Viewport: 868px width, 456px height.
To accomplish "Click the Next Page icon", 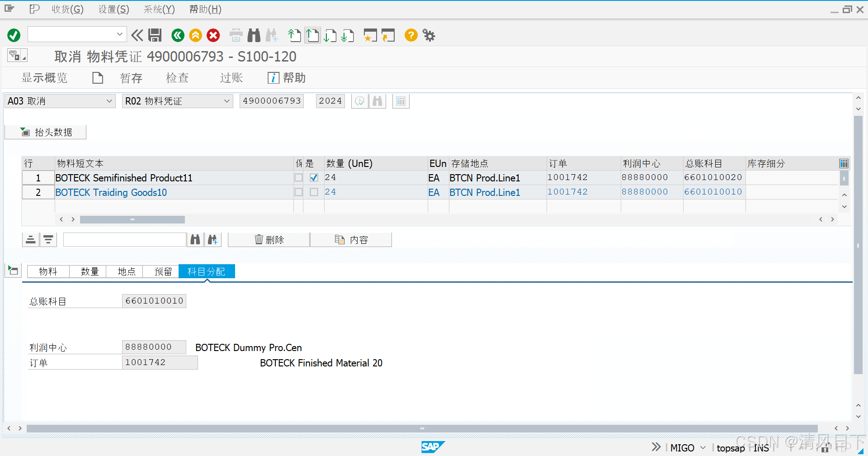I will click(x=330, y=35).
